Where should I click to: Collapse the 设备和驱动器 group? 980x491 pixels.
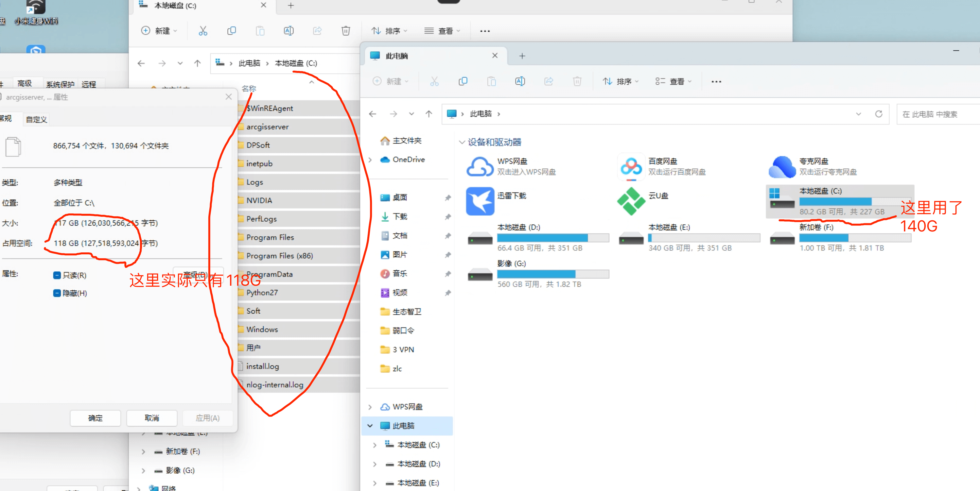(462, 142)
